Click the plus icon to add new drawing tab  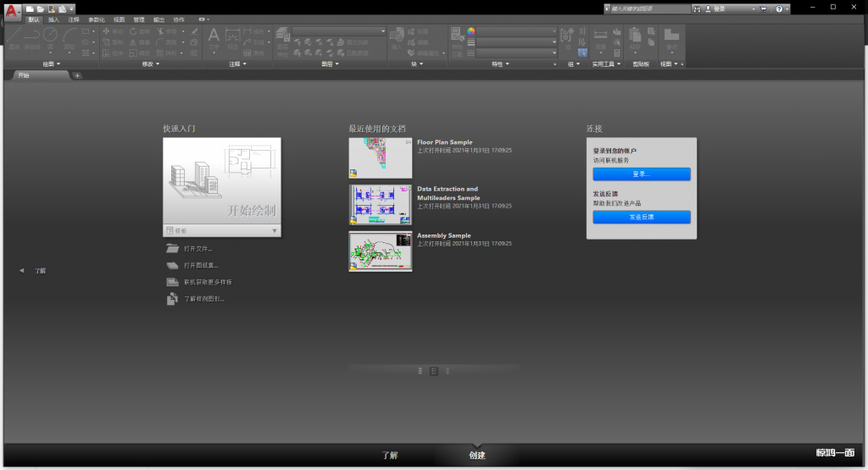[77, 75]
